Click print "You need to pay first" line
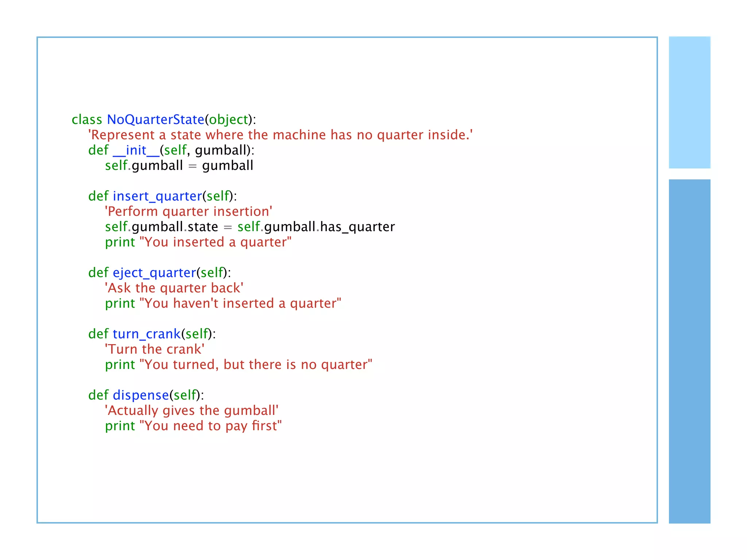The height and width of the screenshot is (560, 747). (x=193, y=426)
